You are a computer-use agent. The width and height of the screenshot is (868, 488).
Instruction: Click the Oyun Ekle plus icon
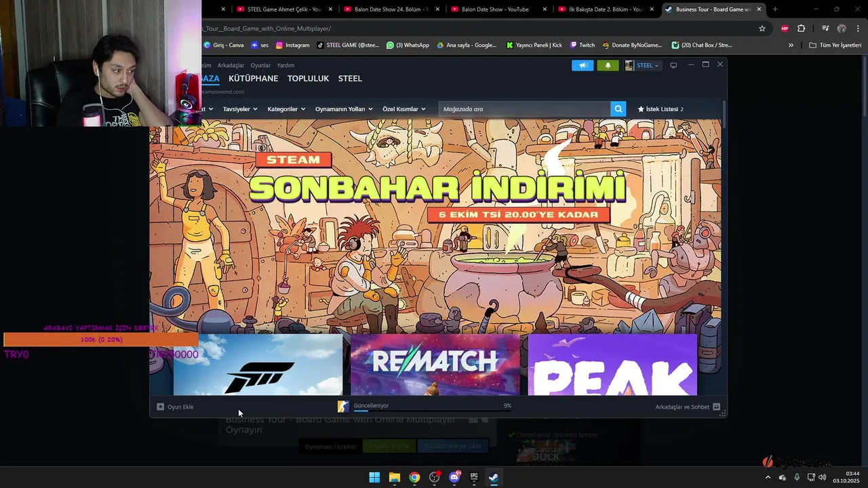click(x=161, y=407)
